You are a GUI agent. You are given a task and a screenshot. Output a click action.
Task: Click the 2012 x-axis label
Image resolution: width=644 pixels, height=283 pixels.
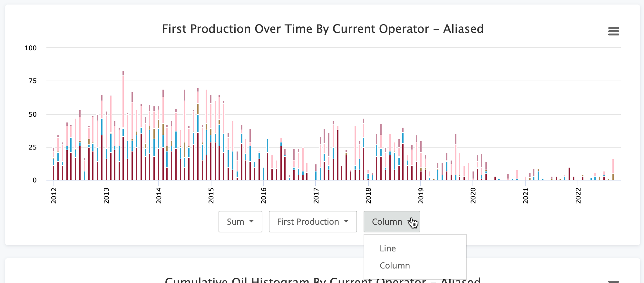(x=54, y=196)
